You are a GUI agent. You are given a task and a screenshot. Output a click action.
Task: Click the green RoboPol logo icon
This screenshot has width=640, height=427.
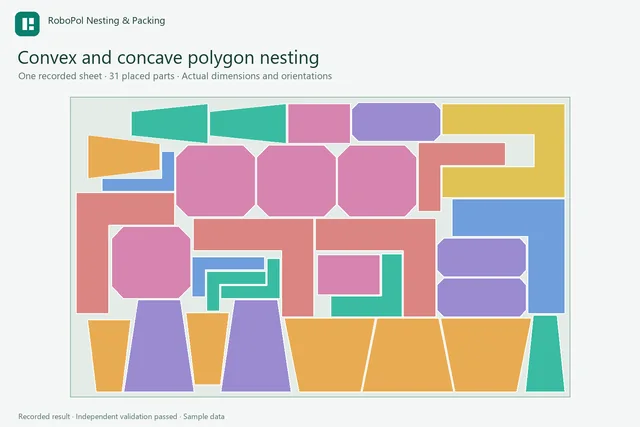click(27, 24)
